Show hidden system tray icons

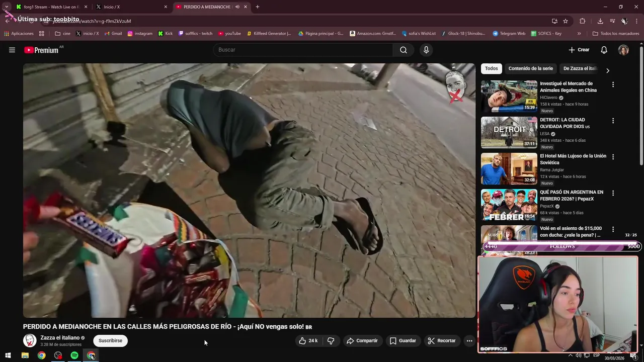pyautogui.click(x=571, y=355)
